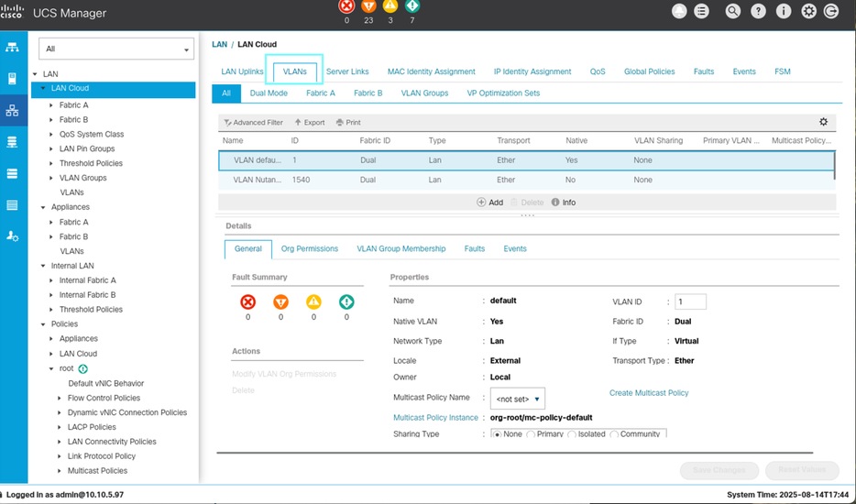Open help question mark icon

tap(758, 12)
